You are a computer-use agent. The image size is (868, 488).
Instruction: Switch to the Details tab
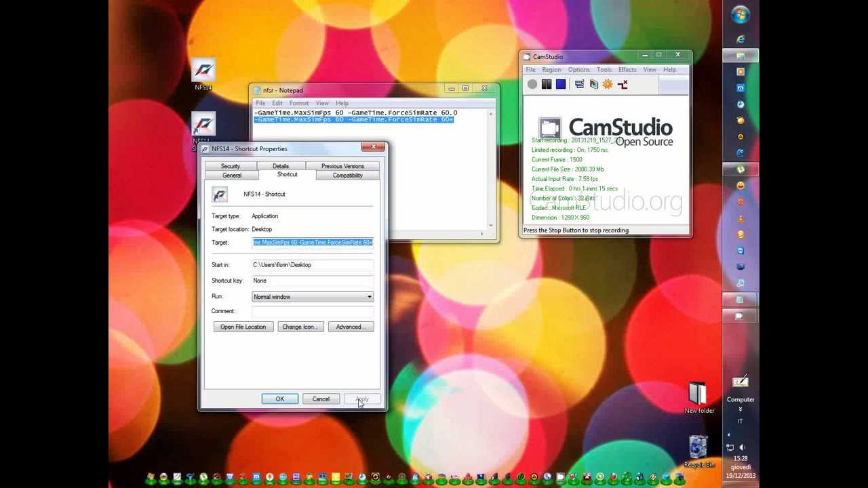coord(281,166)
